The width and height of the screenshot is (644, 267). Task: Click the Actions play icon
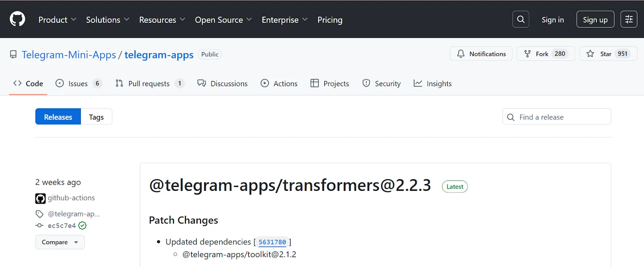[x=265, y=83]
